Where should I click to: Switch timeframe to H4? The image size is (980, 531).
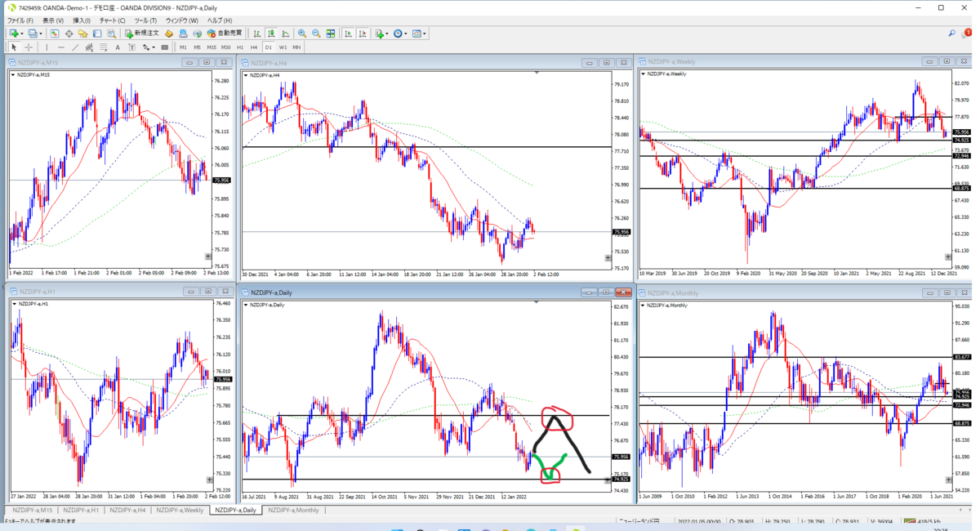254,47
